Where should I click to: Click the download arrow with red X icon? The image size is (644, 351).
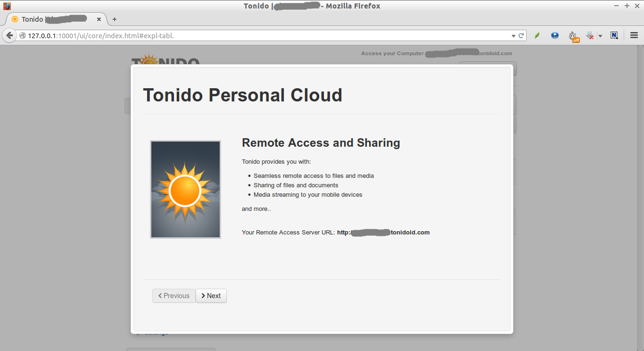pos(590,35)
